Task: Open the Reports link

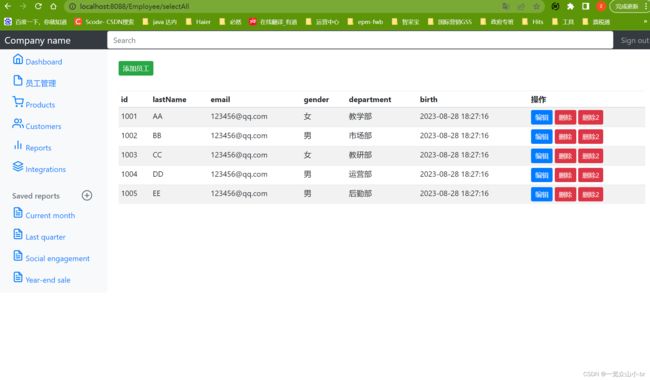Action: point(38,148)
